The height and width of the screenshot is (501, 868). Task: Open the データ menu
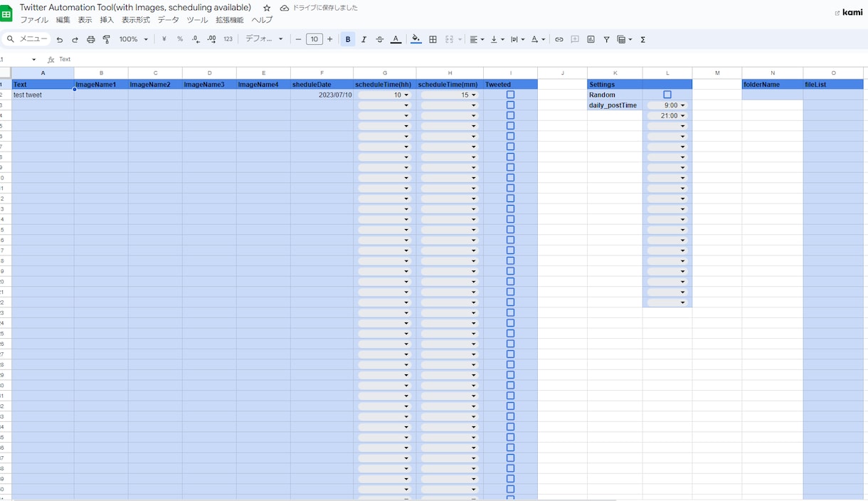point(169,20)
